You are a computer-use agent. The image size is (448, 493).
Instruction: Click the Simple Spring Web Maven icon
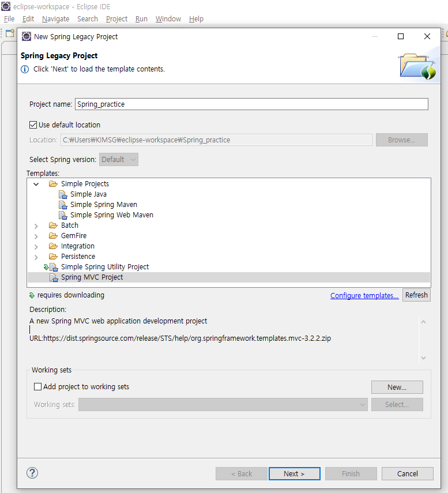coord(63,215)
